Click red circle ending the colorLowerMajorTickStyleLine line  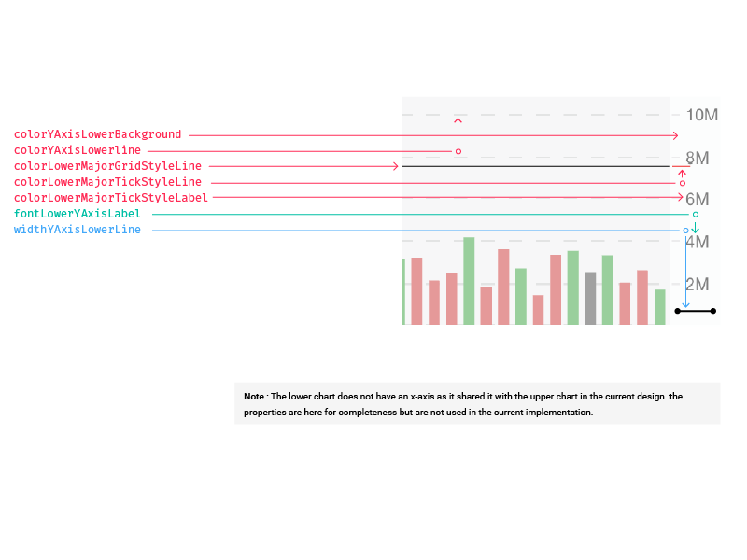pos(683,184)
